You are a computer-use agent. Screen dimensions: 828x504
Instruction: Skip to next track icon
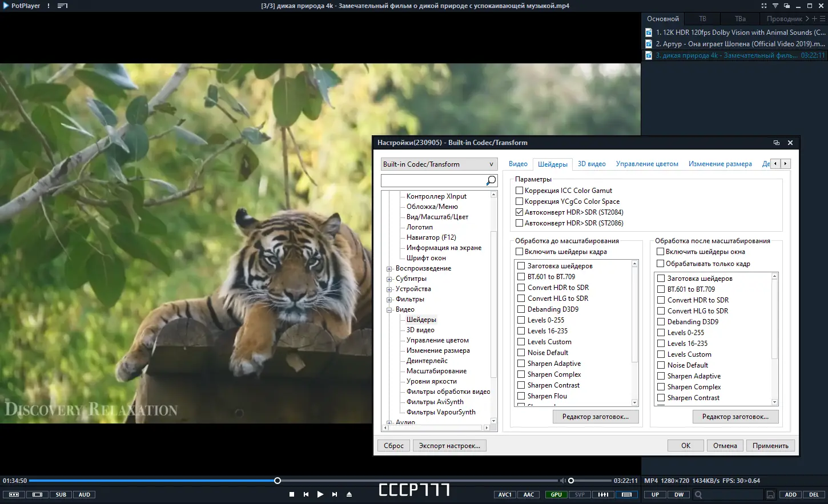point(335,494)
